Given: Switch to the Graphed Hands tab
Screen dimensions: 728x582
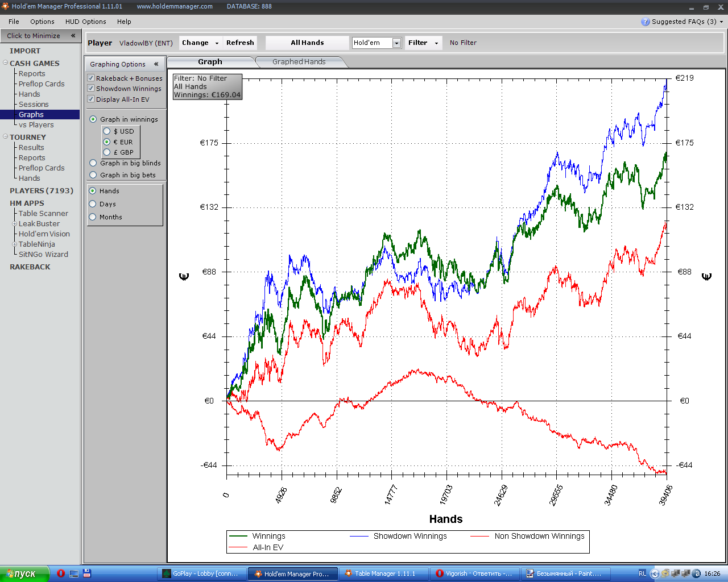Looking at the screenshot, I should (299, 62).
